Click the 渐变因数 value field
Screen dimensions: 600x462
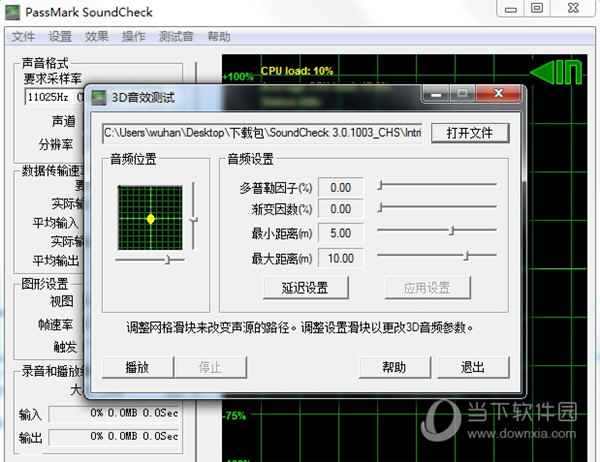point(341,209)
